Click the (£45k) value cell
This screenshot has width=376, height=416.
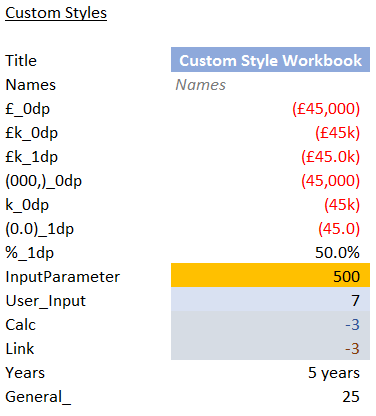(x=270, y=133)
